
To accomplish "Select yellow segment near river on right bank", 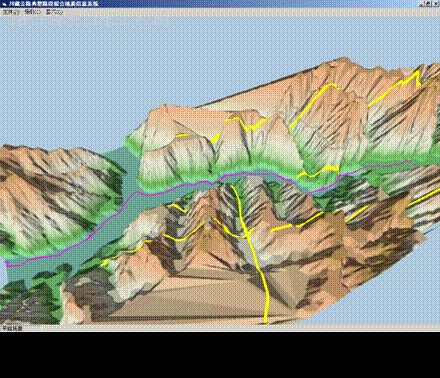I will (318, 171).
